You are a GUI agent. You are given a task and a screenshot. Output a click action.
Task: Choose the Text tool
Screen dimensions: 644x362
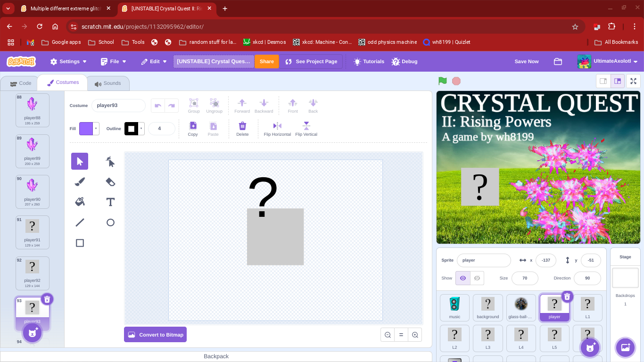[x=110, y=202]
